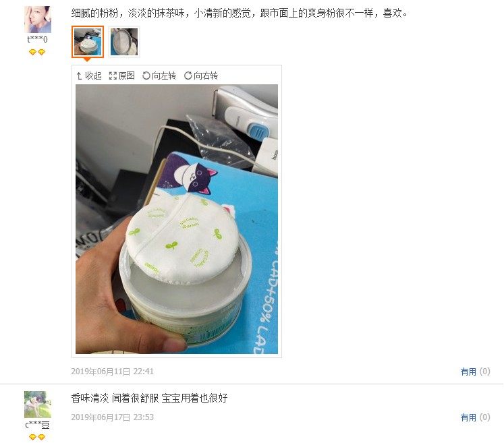Open avatar of reviewer c***豆
This screenshot has height=443, width=504.
38,405
